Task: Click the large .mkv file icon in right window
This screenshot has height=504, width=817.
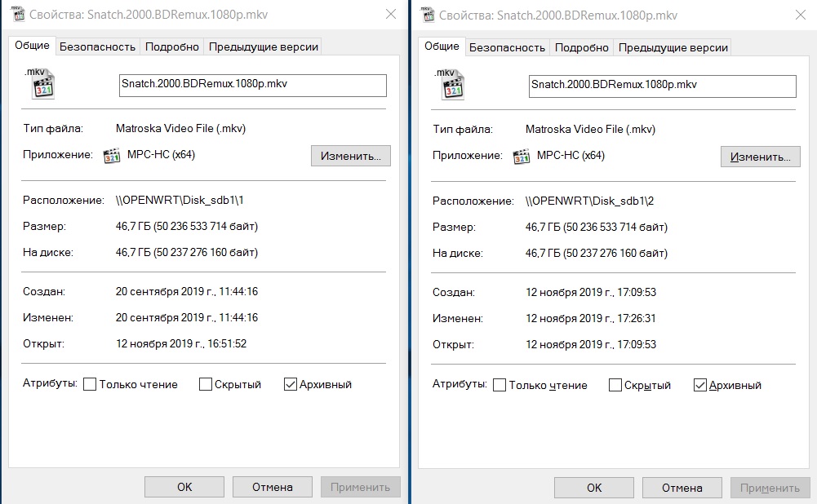Action: pyautogui.click(x=450, y=85)
